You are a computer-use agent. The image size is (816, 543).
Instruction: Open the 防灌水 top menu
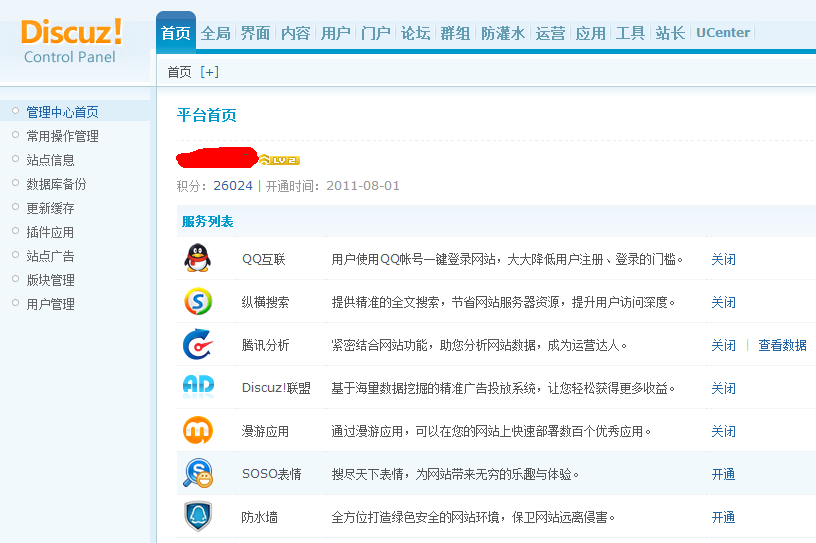503,33
